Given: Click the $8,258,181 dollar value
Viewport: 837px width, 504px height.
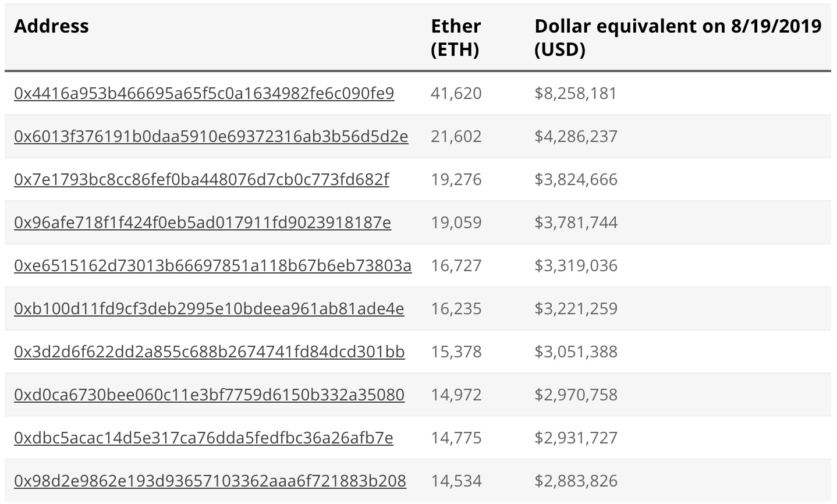Looking at the screenshot, I should (x=576, y=94).
